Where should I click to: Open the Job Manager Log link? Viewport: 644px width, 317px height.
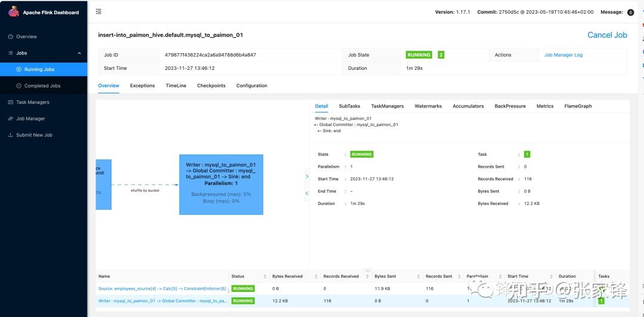[563, 55]
